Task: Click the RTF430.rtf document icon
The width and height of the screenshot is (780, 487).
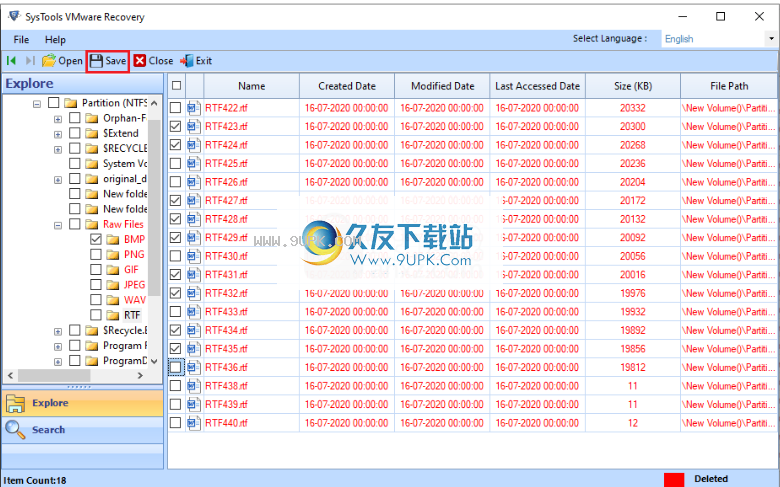Action: pyautogui.click(x=194, y=256)
